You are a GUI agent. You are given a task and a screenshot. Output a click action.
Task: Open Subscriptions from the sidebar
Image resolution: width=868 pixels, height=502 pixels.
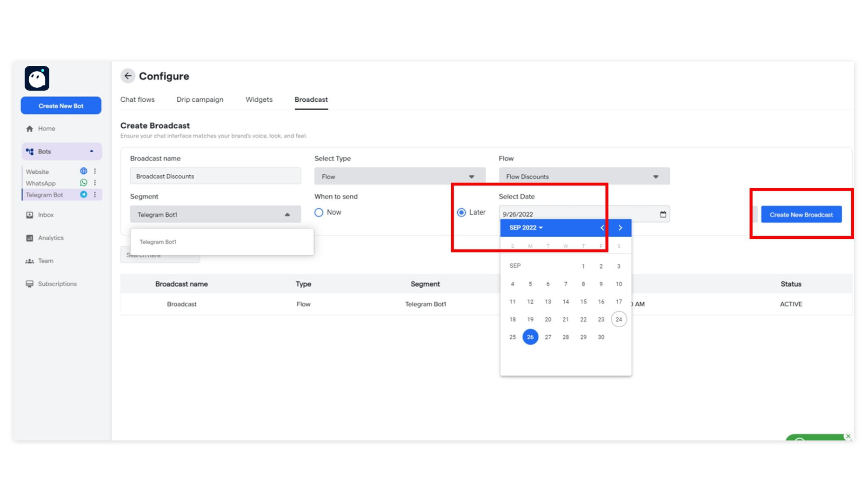tap(57, 284)
